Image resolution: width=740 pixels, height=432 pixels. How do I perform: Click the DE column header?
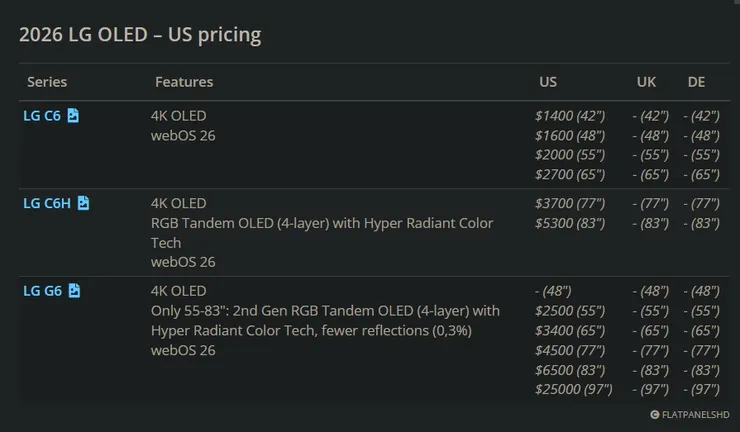click(x=696, y=82)
